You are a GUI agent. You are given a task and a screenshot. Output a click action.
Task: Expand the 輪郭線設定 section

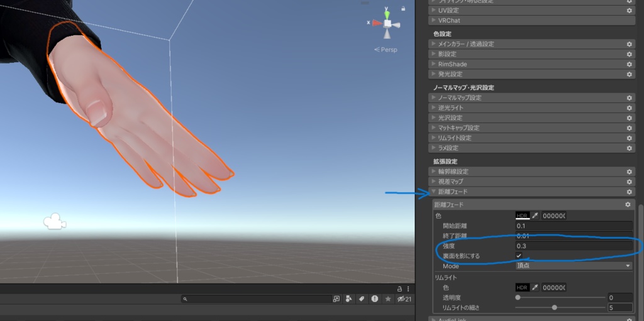pos(532,171)
